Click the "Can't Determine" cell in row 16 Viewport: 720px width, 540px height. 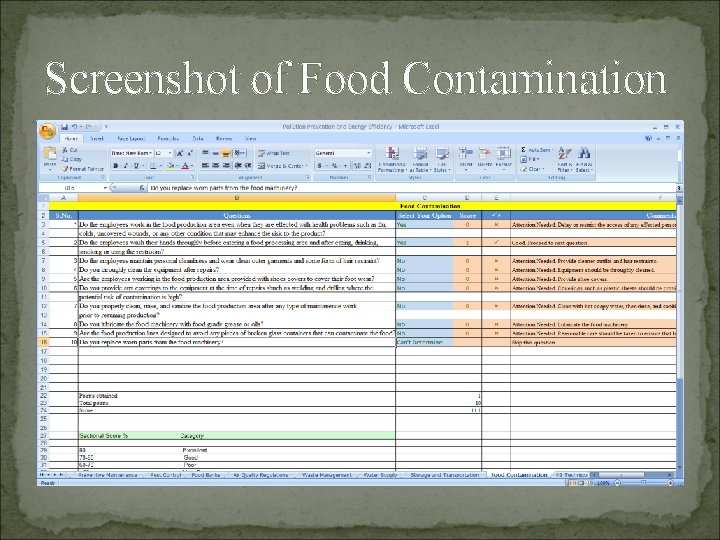[424, 342]
